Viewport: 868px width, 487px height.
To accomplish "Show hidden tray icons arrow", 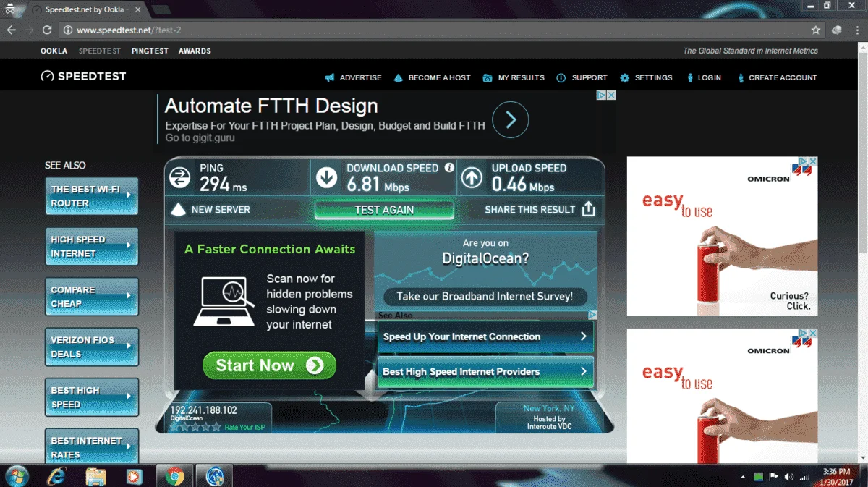I will coord(744,477).
